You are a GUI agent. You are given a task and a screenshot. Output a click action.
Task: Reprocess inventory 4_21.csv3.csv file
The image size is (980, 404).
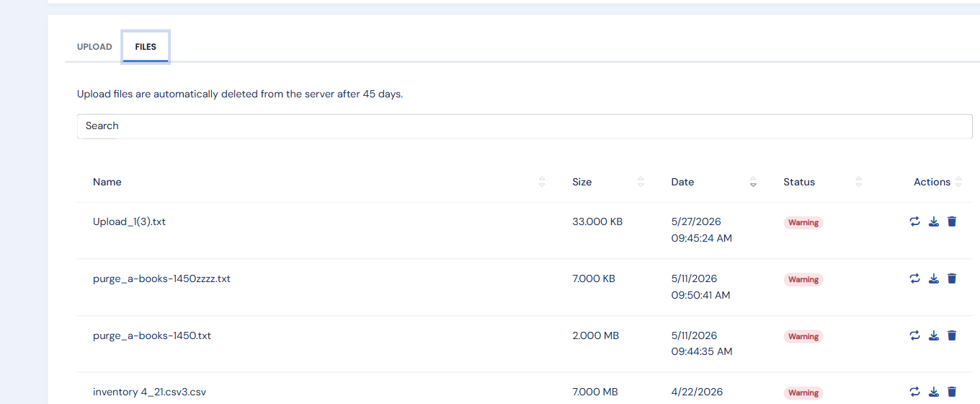click(x=915, y=392)
